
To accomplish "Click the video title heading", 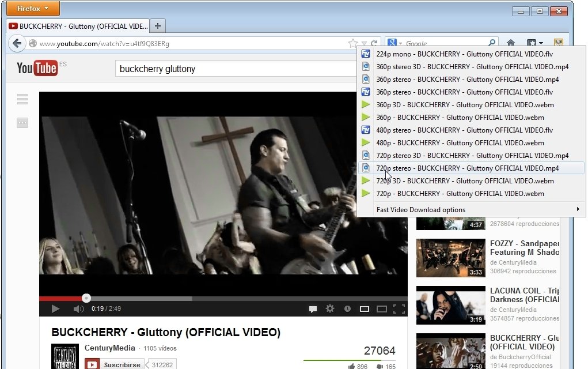I will 166,332.
